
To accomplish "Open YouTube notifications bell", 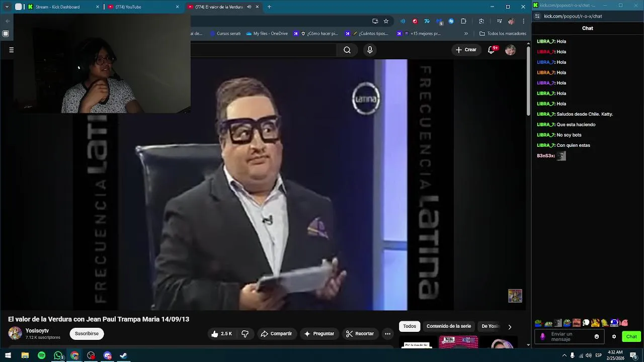I will tap(492, 50).
